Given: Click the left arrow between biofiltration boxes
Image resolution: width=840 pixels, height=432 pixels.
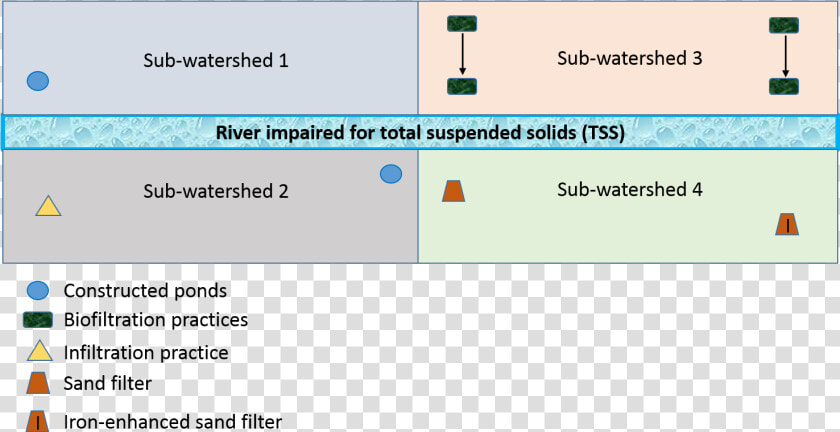Looking at the screenshot, I should coord(463,55).
